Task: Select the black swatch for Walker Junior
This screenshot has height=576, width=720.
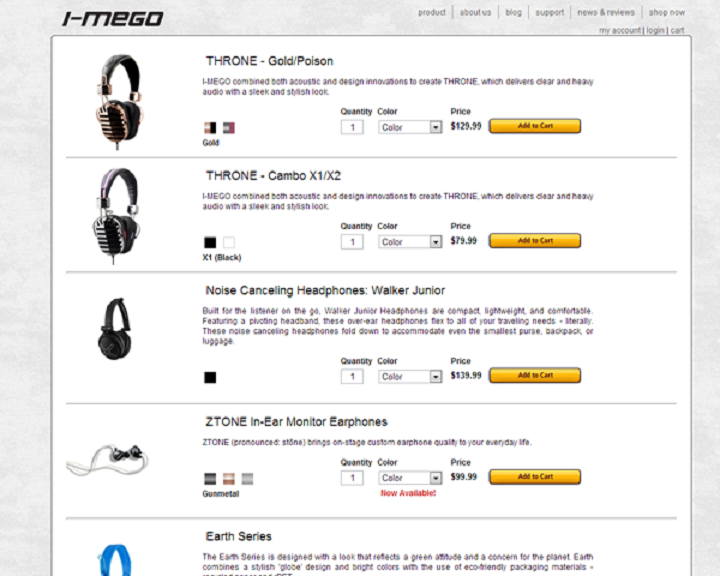Action: point(210,378)
